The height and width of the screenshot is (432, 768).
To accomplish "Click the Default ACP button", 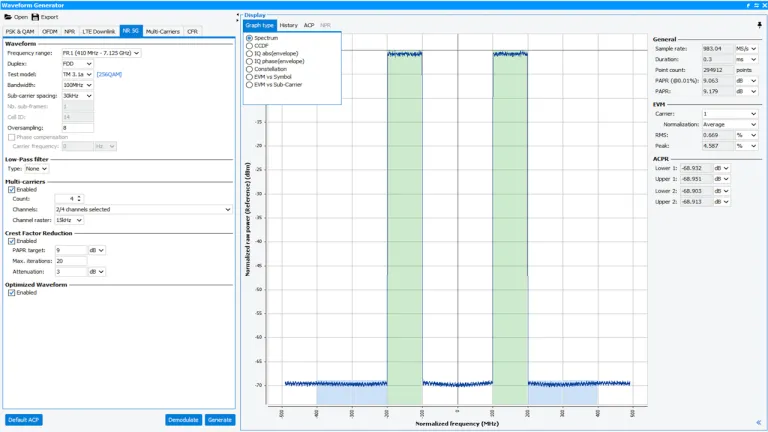I will (24, 420).
